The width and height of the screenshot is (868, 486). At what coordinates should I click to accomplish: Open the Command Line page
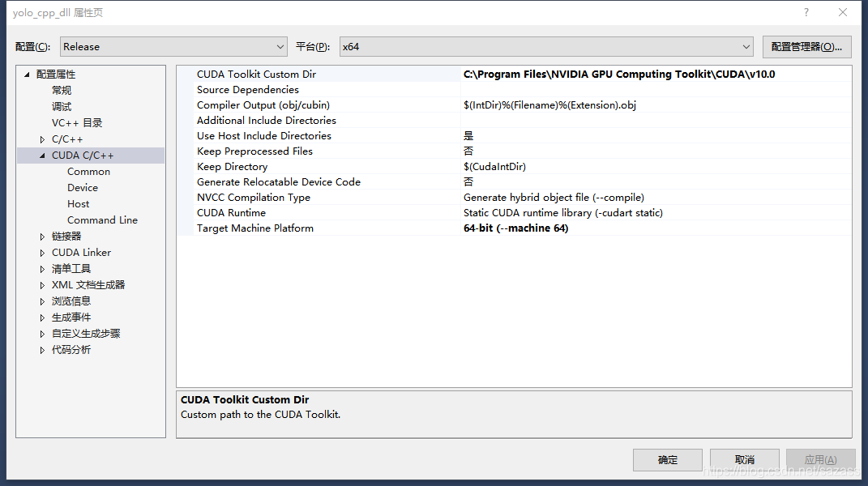click(102, 220)
